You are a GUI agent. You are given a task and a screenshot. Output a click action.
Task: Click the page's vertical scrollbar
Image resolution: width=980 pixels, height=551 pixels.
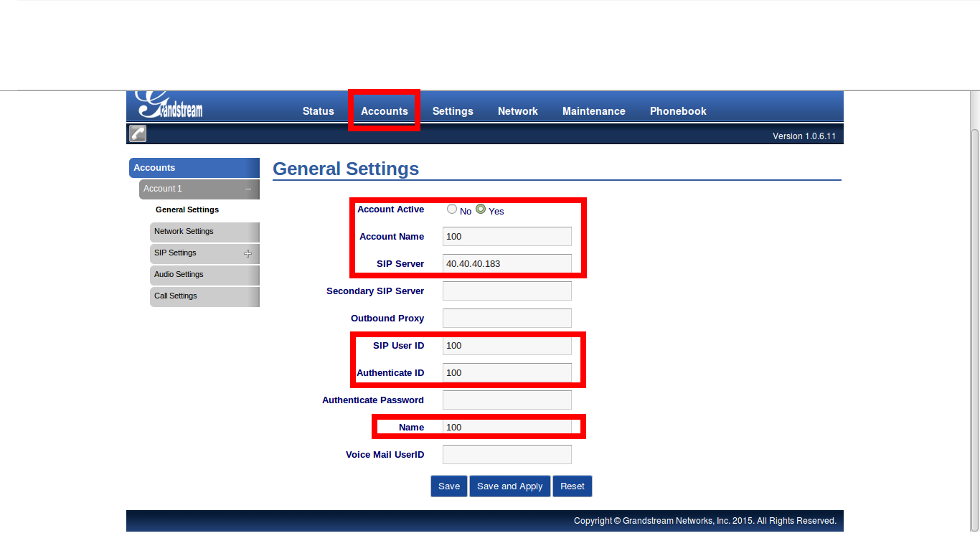[x=974, y=323]
